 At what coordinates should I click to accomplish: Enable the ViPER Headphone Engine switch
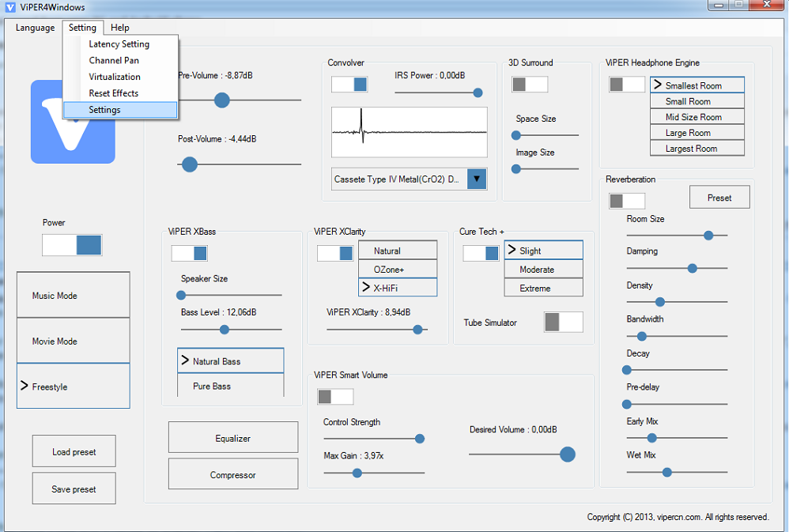(x=627, y=84)
